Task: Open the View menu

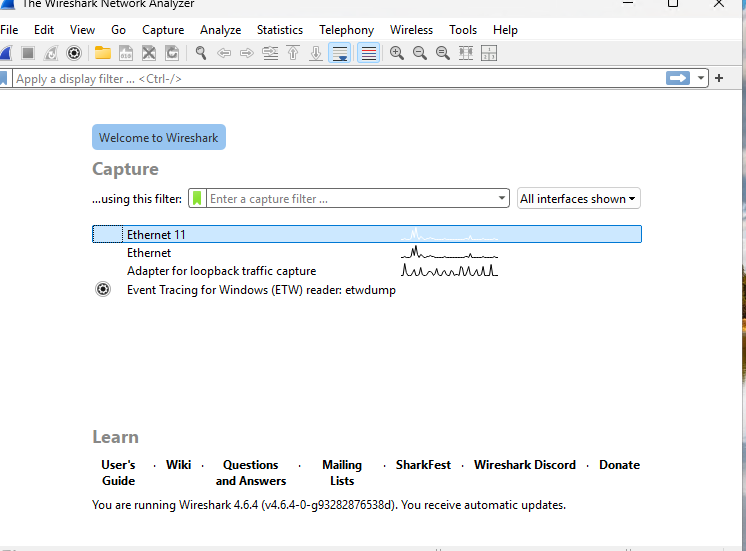Action: [x=82, y=30]
